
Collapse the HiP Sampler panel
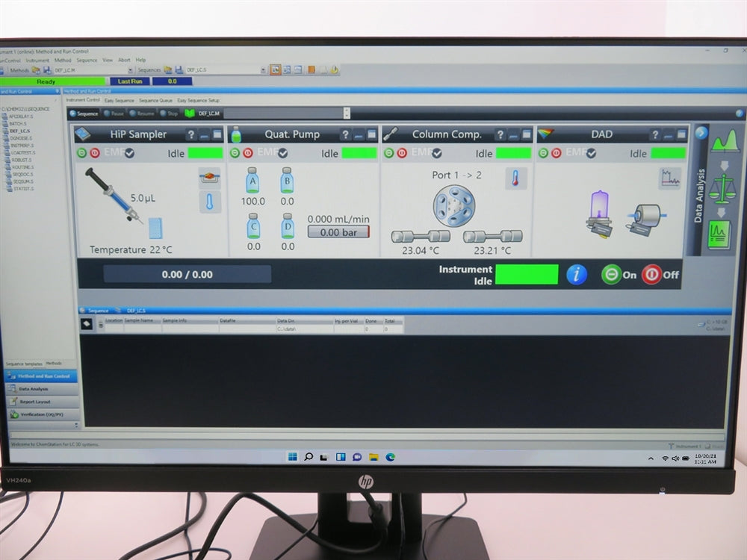coord(204,135)
